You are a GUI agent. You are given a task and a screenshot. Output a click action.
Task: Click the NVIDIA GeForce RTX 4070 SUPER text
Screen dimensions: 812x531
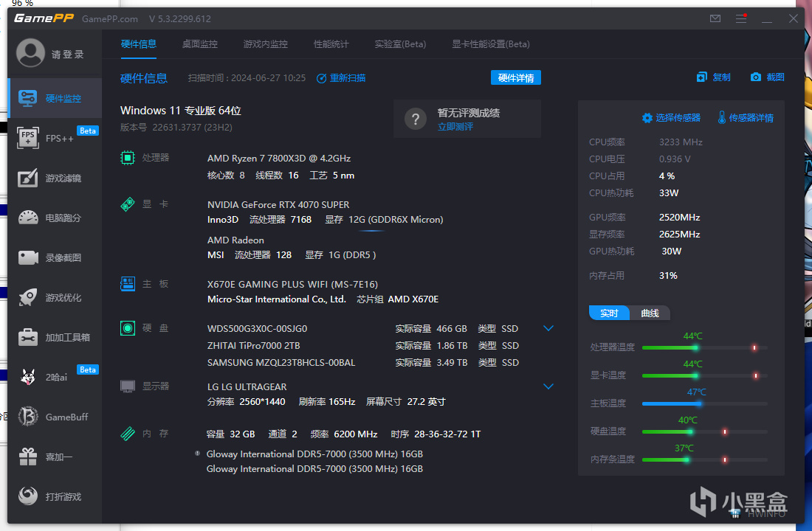[278, 205]
